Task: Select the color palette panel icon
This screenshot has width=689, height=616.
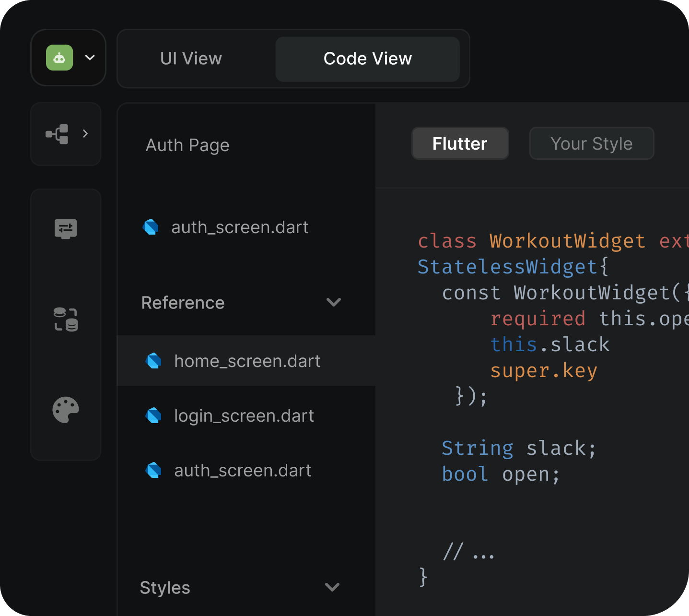Action: [x=66, y=410]
